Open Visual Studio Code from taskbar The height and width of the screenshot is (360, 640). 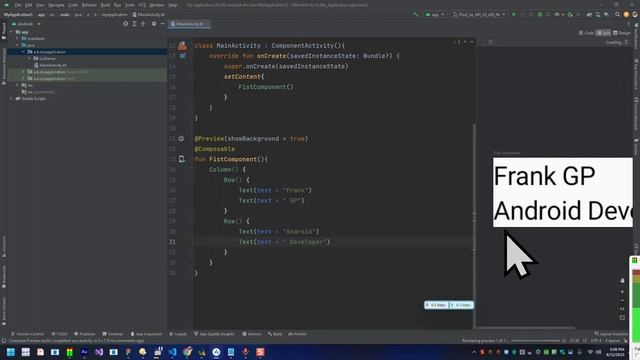(172, 352)
